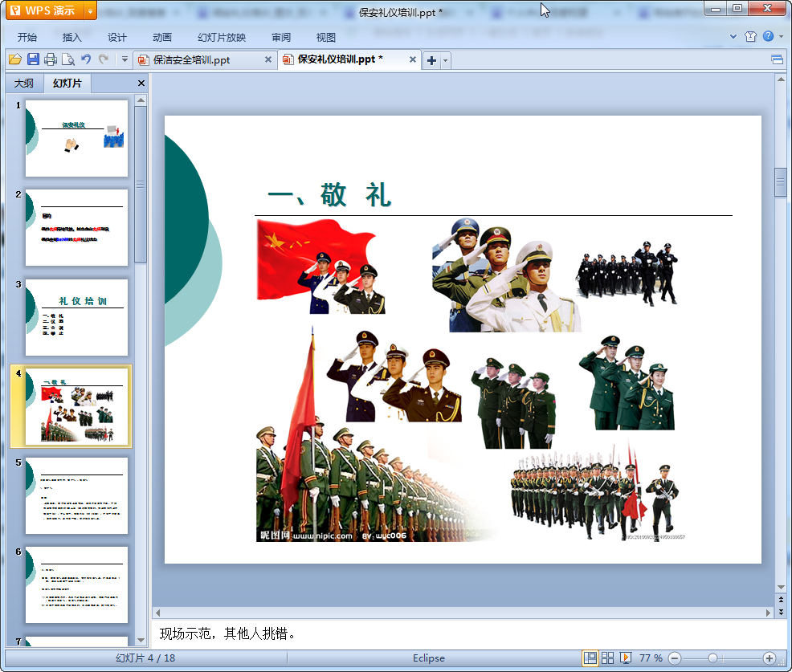Open the 设计 ribbon tab
This screenshot has width=792, height=672.
pyautogui.click(x=116, y=38)
